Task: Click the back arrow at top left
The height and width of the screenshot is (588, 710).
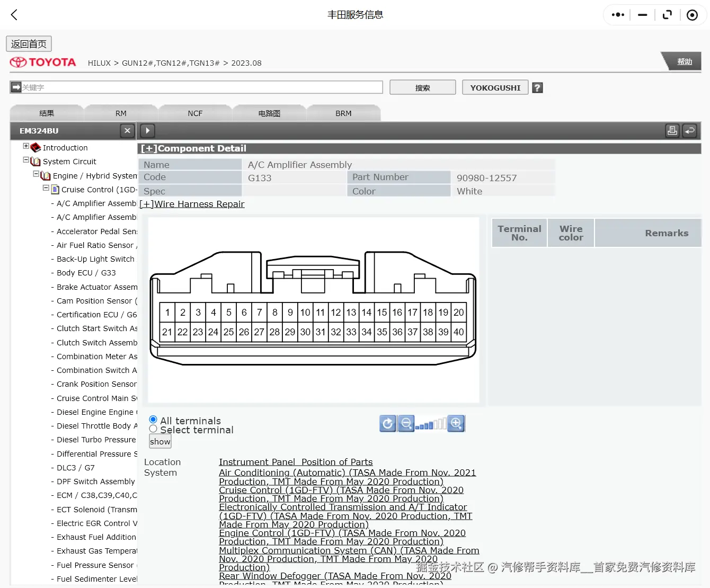Action: click(13, 15)
